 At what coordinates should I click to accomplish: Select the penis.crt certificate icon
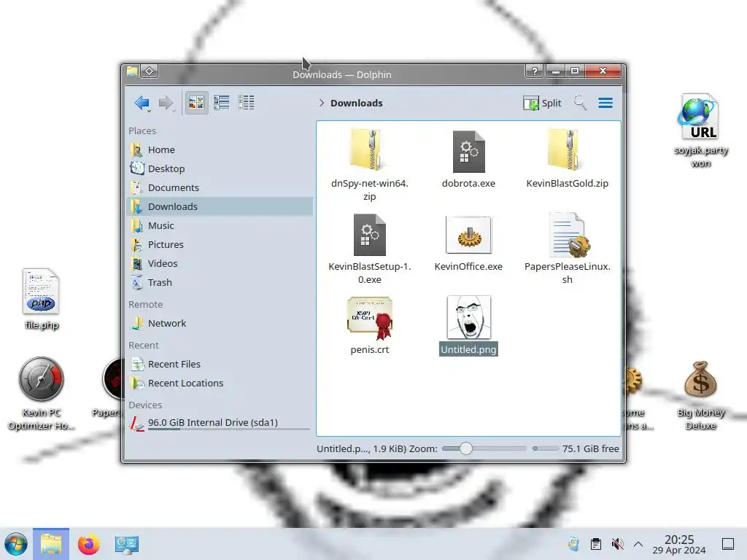[x=370, y=318]
